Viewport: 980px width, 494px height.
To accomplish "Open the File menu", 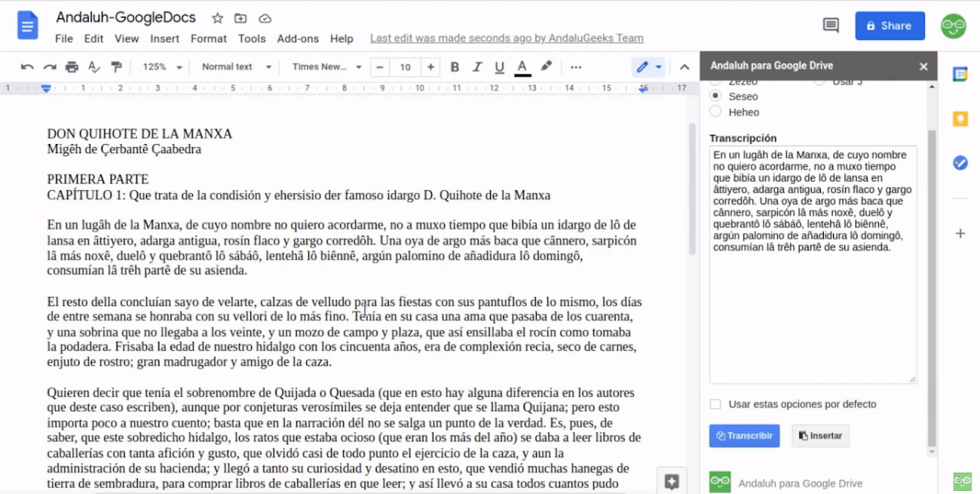I will [x=64, y=38].
